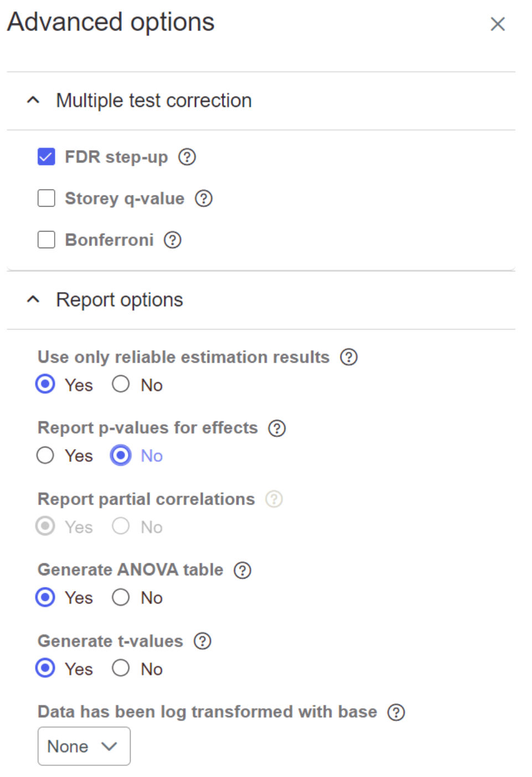Click the Bonferroni help question mark
Viewport: 532px width, 777px height.
click(173, 240)
